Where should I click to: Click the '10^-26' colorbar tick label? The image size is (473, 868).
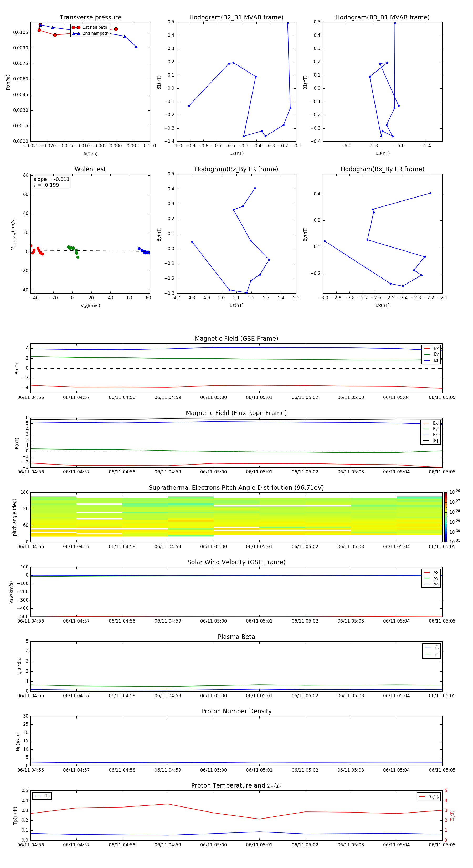455,492
